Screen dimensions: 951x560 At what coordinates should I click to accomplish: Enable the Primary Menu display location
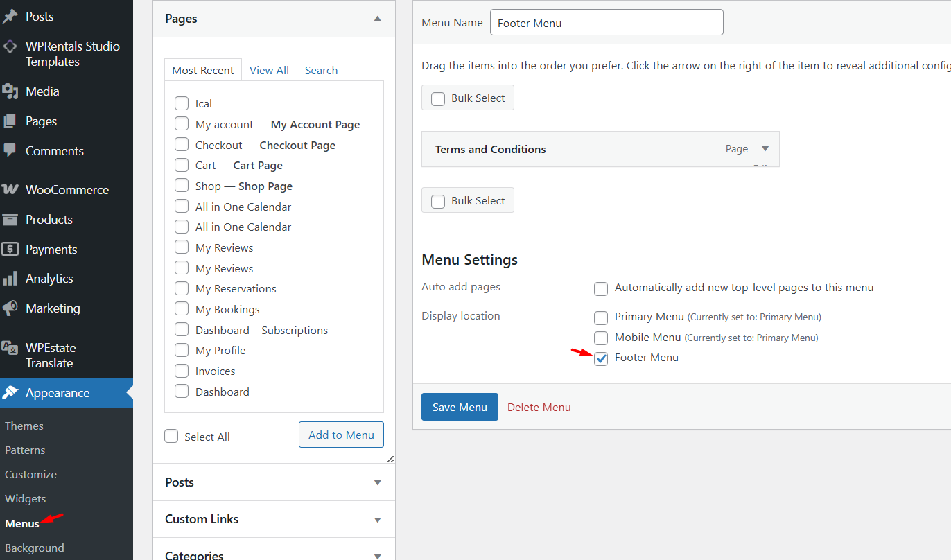601,317
